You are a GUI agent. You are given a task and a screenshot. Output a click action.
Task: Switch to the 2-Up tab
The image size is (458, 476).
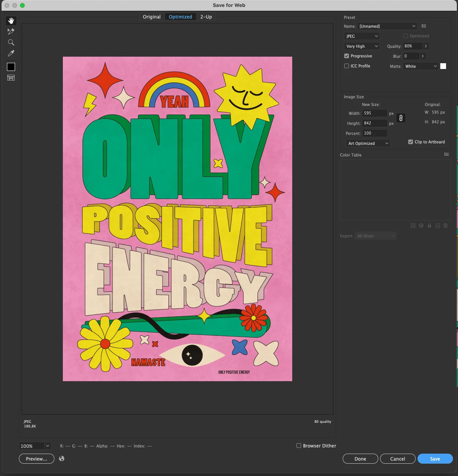[x=206, y=17]
